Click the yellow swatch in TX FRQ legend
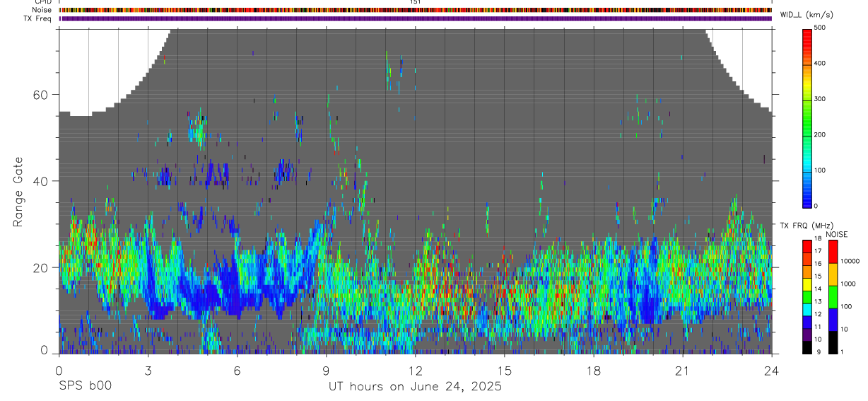Image resolution: width=868 pixels, height=401 pixels. pos(807,284)
